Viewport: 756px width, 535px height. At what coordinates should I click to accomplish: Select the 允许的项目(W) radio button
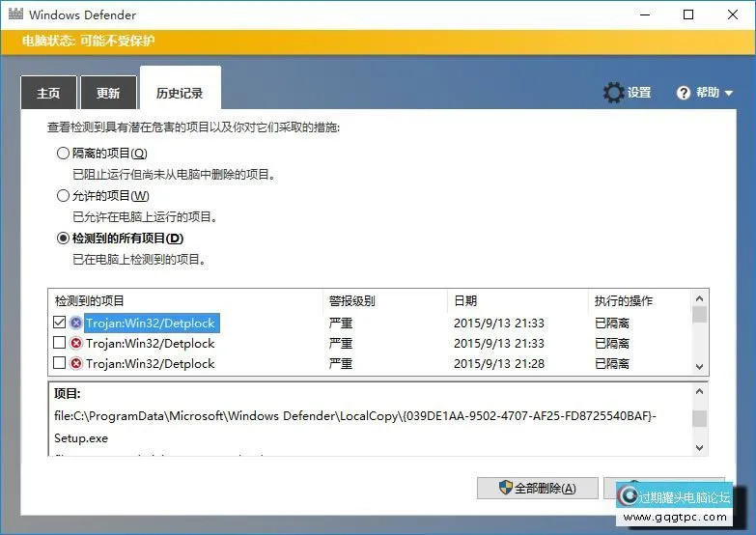(63, 195)
